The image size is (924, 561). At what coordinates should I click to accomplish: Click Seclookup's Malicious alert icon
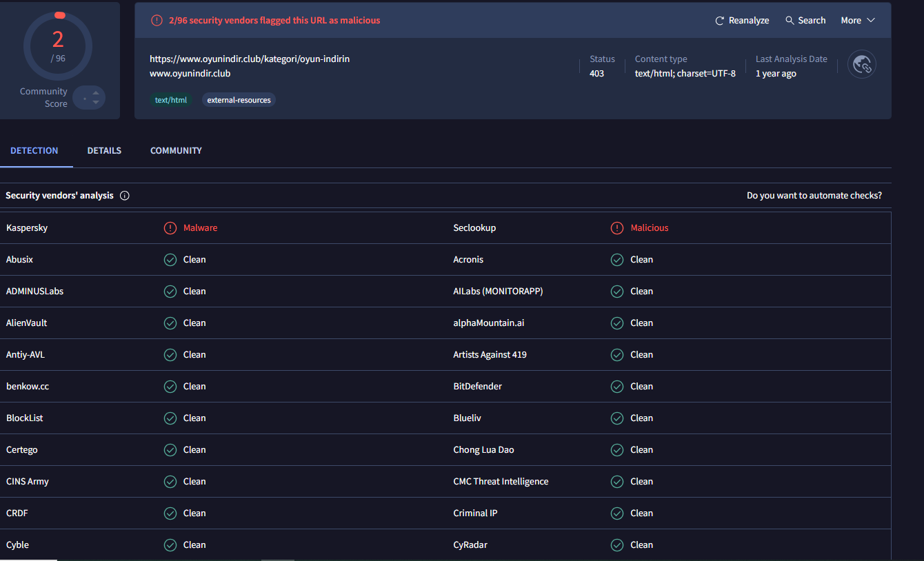point(617,228)
